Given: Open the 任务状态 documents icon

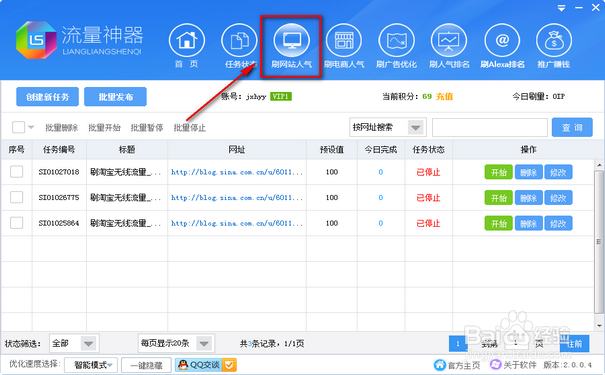Looking at the screenshot, I should click(239, 41).
